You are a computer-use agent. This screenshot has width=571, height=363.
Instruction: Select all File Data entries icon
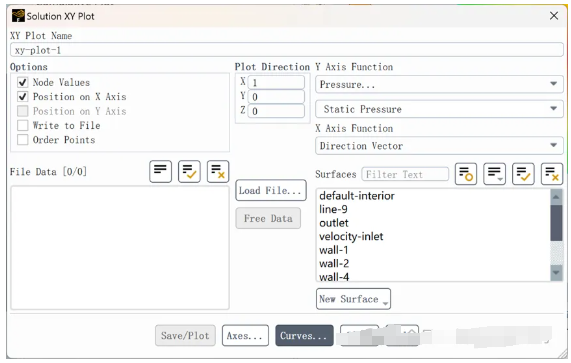point(189,171)
